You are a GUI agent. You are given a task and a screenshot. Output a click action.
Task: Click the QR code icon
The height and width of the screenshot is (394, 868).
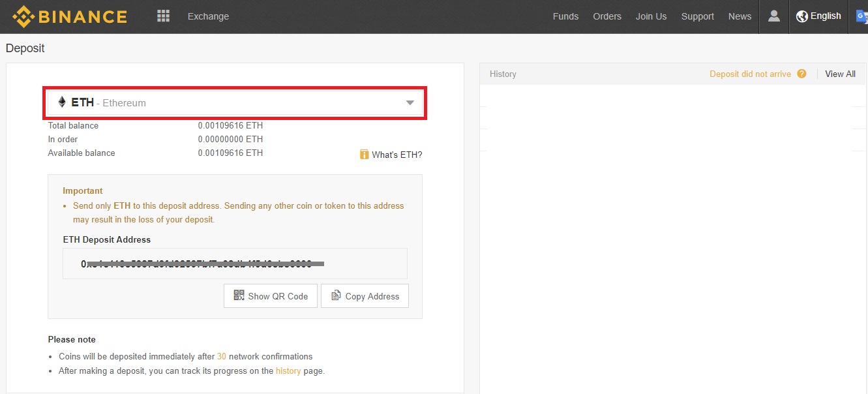tap(239, 295)
